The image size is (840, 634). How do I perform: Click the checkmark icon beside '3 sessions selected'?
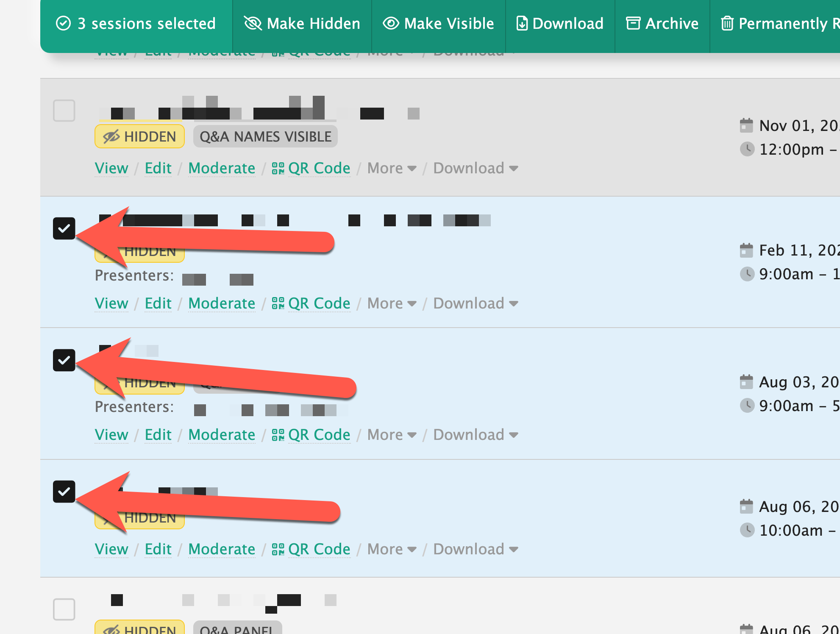pos(64,23)
